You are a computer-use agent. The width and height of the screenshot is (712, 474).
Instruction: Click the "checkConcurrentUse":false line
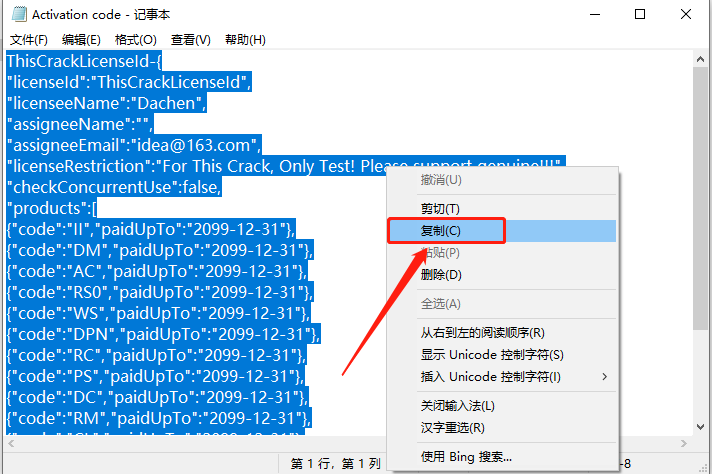point(114,187)
